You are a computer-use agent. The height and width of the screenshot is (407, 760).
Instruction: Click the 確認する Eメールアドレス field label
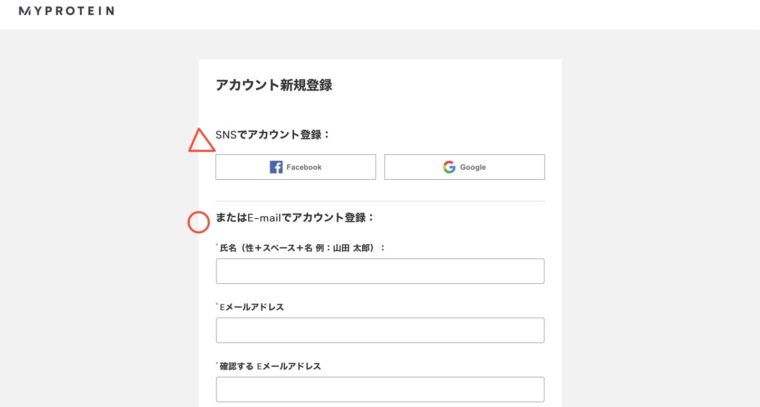269,366
